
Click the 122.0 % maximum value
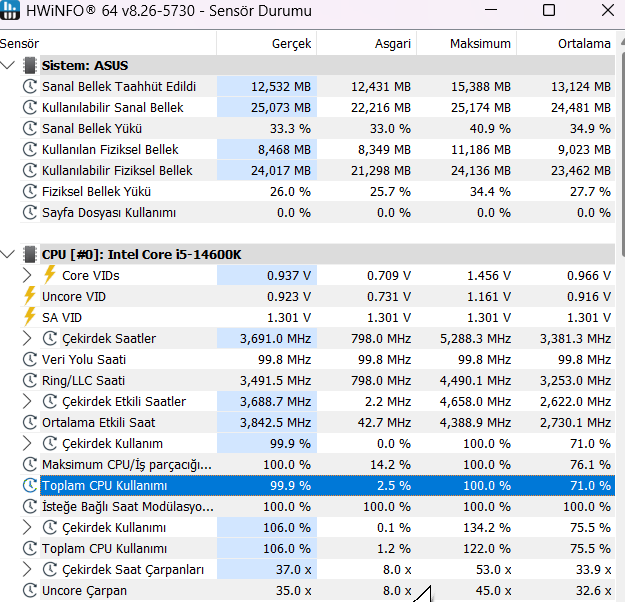click(x=487, y=549)
